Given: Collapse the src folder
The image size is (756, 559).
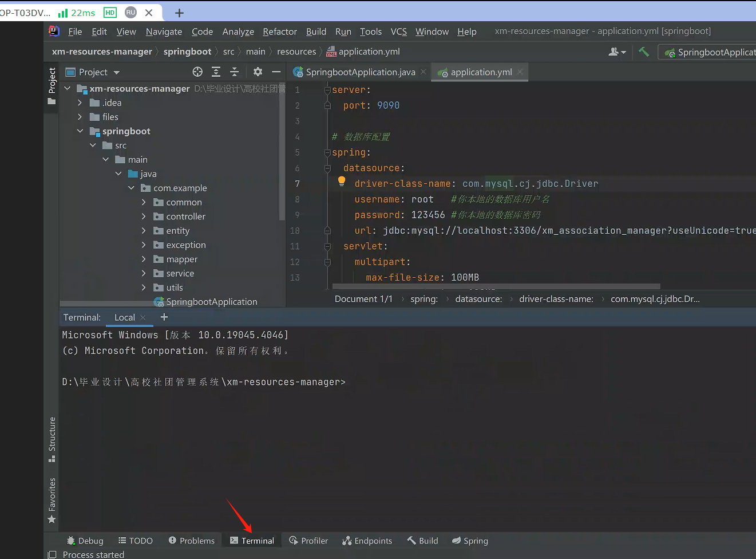Looking at the screenshot, I should pyautogui.click(x=93, y=145).
